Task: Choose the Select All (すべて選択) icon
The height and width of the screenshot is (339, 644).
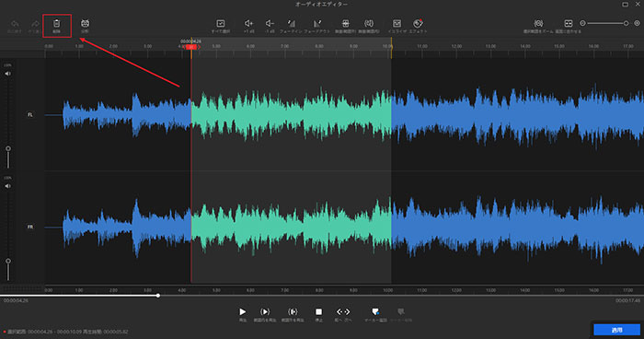Action: 221,23
